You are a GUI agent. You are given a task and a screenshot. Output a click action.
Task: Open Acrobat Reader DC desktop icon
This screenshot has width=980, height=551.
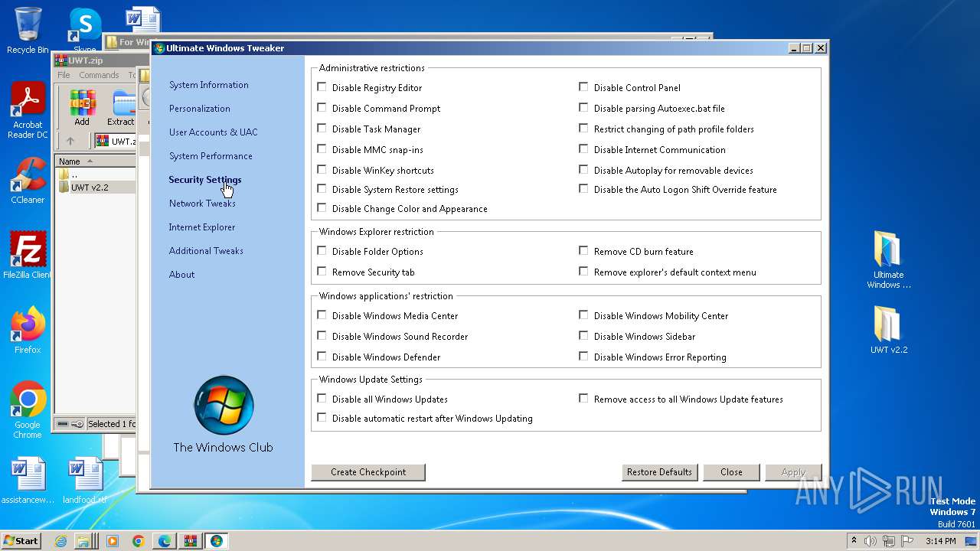(x=28, y=111)
